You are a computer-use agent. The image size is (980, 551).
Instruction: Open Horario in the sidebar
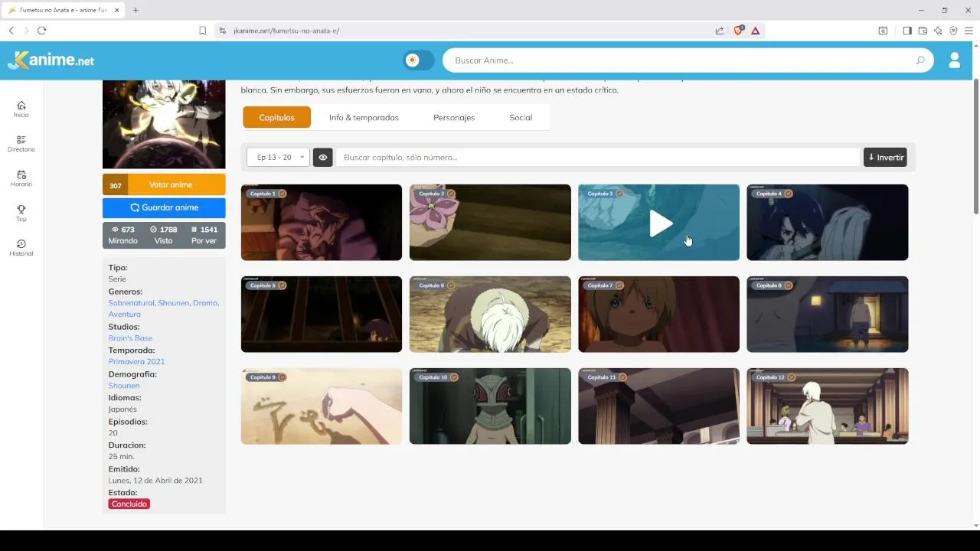click(x=21, y=178)
